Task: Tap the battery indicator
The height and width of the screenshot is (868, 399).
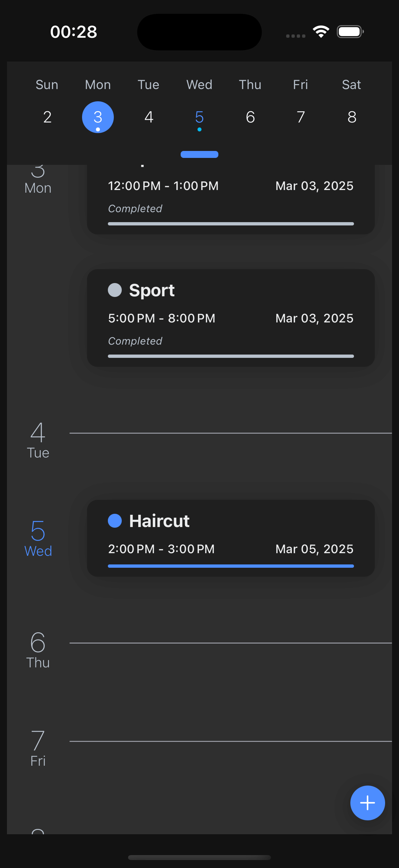Action: 348,31
